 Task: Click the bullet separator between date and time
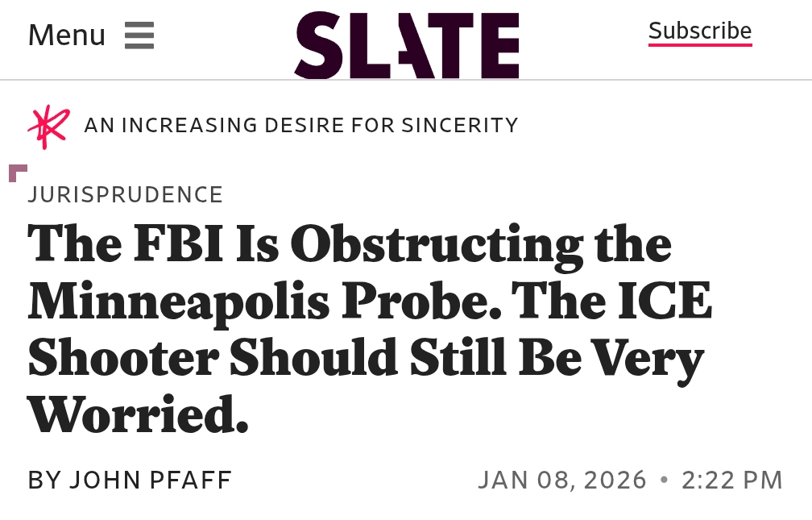point(665,480)
